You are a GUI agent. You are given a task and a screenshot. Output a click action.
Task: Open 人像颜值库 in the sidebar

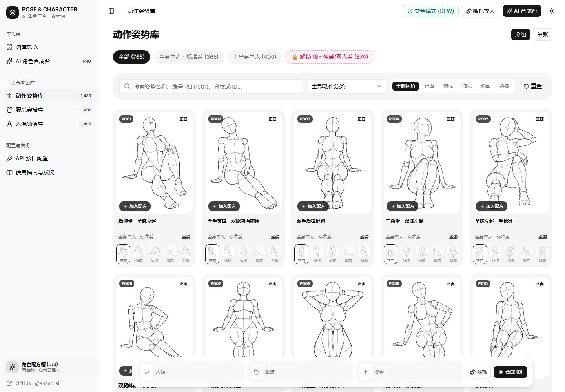[50, 124]
